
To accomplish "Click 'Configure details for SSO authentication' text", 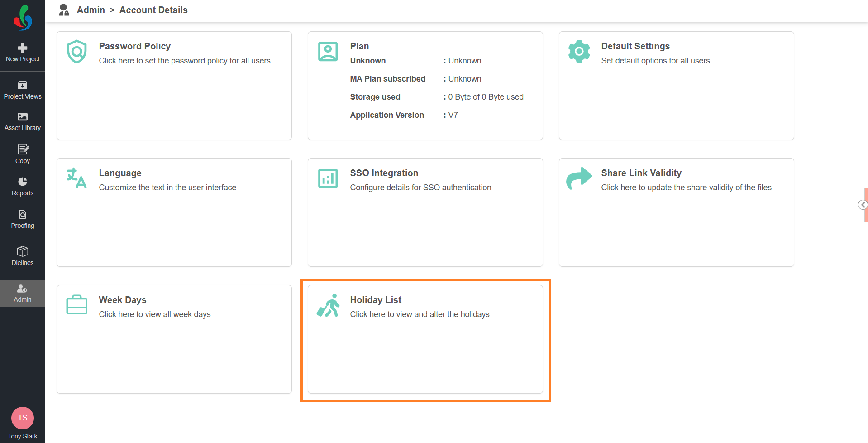I will 421,188.
